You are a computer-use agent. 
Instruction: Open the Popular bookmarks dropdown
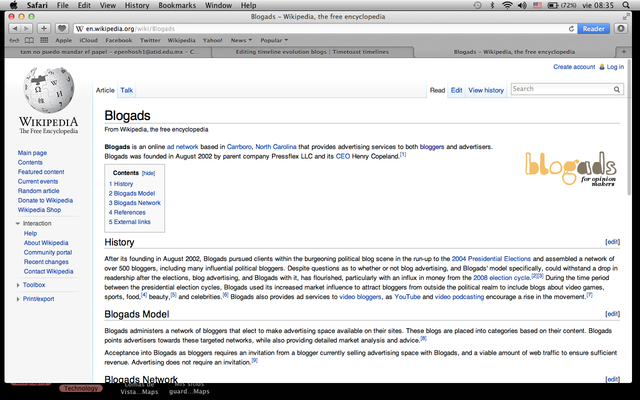coord(274,40)
